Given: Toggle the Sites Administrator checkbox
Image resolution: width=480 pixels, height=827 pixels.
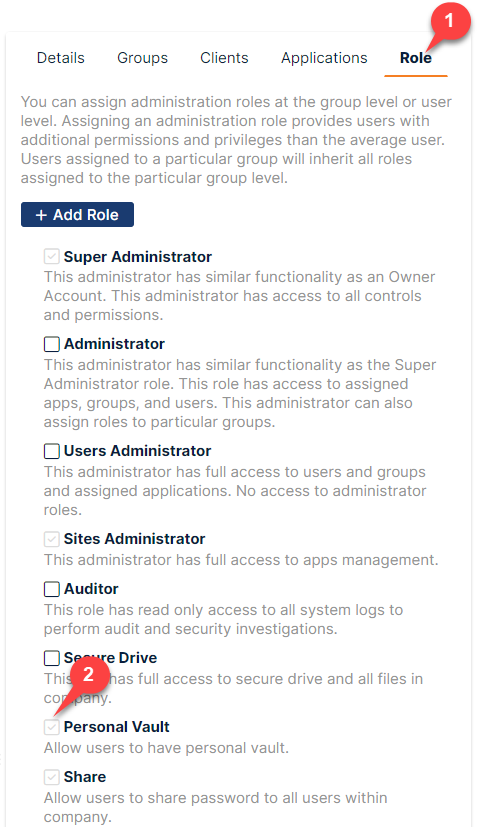Looking at the screenshot, I should (x=52, y=539).
